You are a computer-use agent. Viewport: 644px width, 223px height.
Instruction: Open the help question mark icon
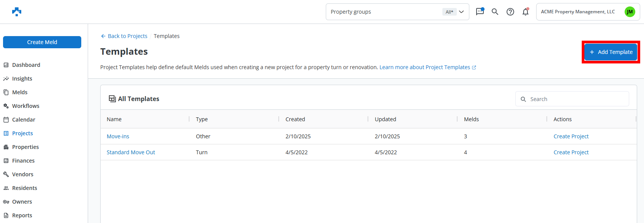pyautogui.click(x=510, y=12)
